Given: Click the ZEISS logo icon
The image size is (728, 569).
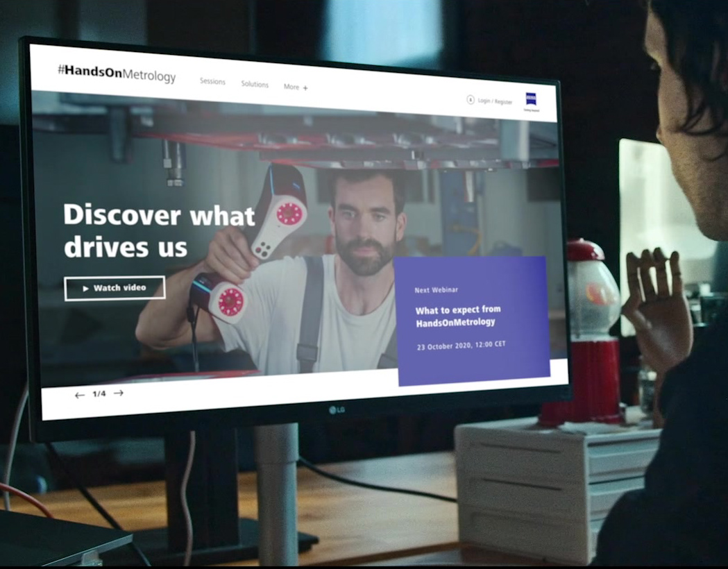Looking at the screenshot, I should pos(531,99).
